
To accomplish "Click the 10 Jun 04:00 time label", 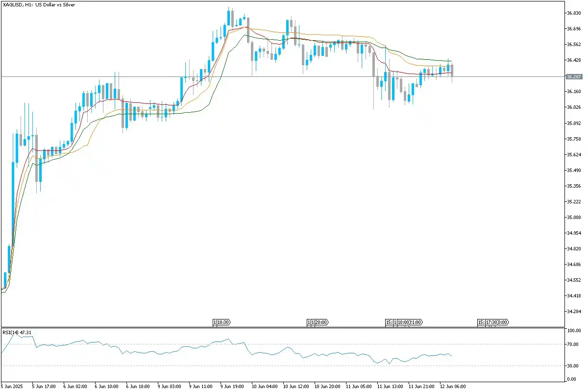I will point(264,386).
